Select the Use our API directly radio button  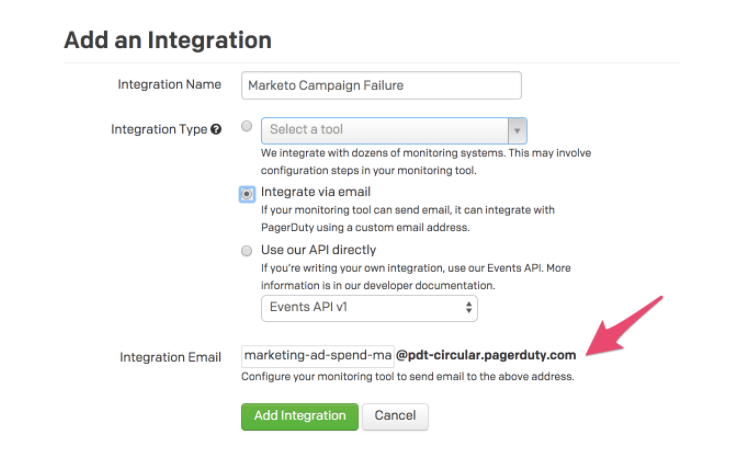pyautogui.click(x=247, y=251)
